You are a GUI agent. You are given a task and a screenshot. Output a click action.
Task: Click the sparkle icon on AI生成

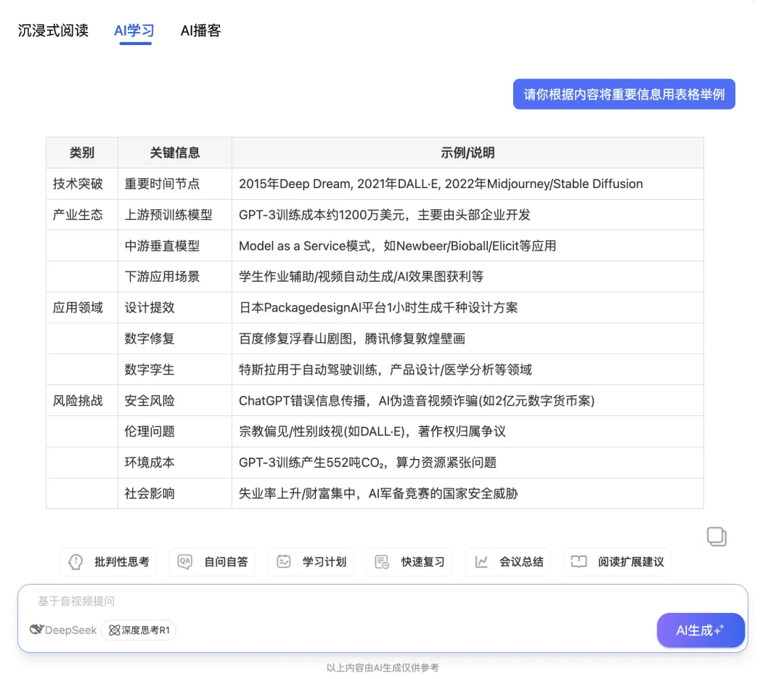click(719, 630)
